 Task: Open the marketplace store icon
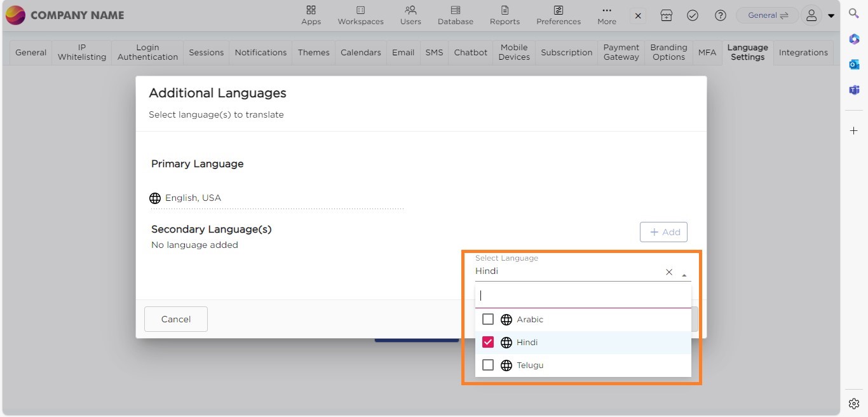pyautogui.click(x=666, y=16)
